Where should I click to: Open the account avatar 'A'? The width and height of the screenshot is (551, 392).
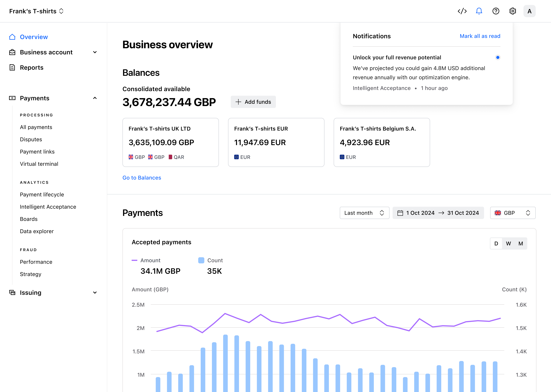point(530,11)
